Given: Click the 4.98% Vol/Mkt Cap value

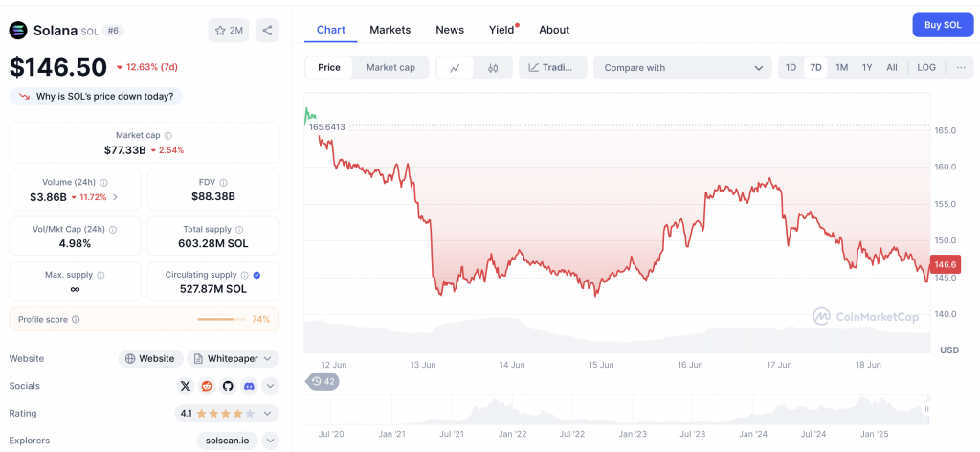Looking at the screenshot, I should 75,244.
